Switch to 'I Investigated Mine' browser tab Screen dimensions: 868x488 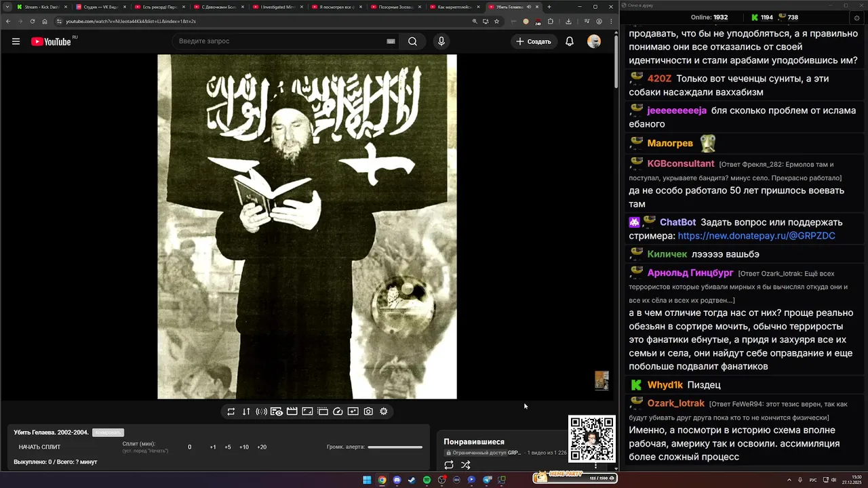coord(279,7)
